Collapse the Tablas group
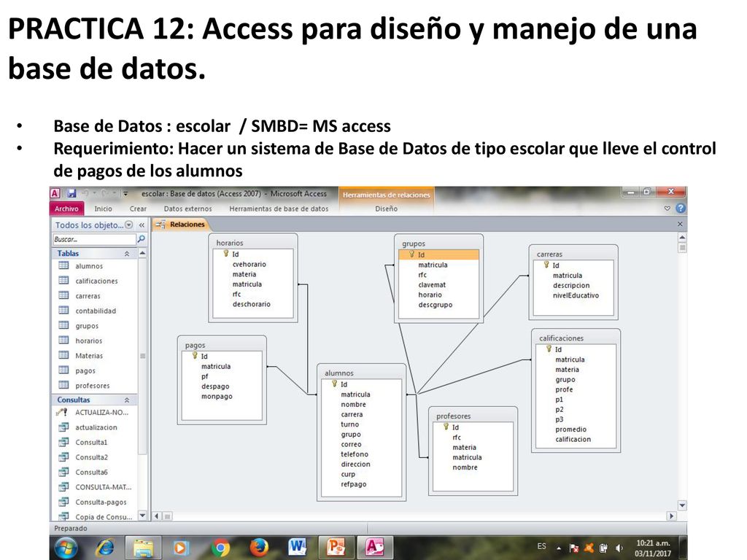747x560 pixels. click(x=127, y=254)
